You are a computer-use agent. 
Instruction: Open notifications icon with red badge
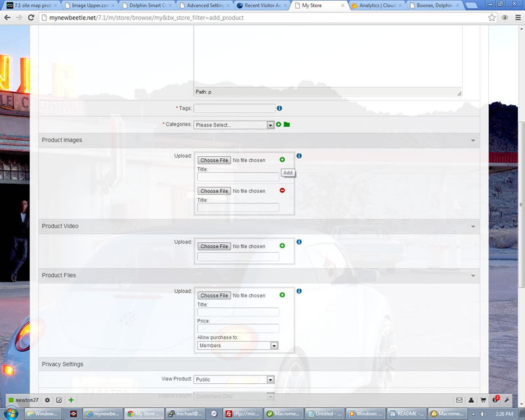point(495,400)
